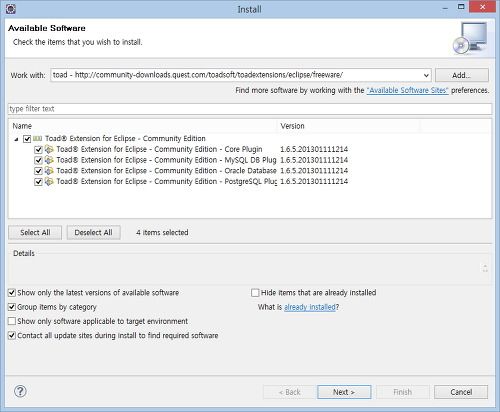Focus the type filter text field
This screenshot has height=412, width=500.
click(x=250, y=109)
